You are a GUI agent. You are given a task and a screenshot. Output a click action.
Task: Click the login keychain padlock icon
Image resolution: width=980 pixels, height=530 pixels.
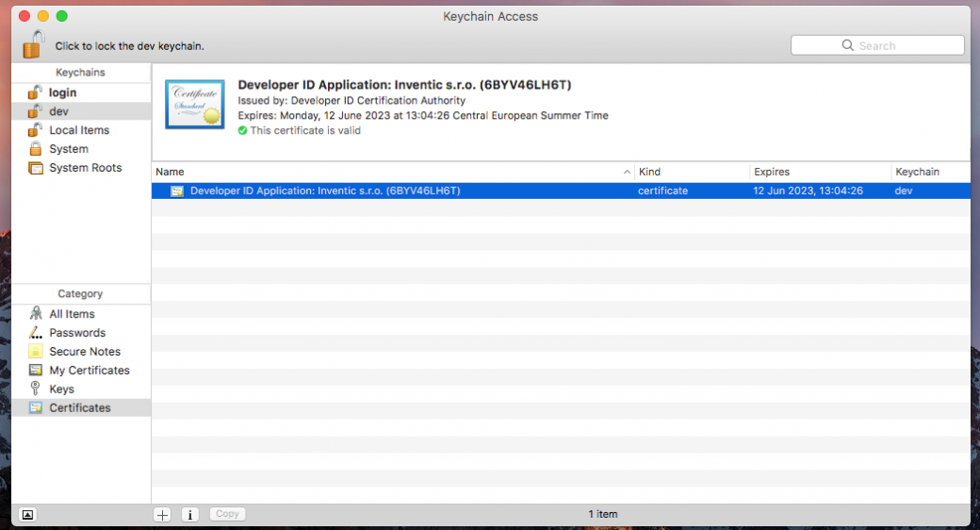(x=35, y=92)
